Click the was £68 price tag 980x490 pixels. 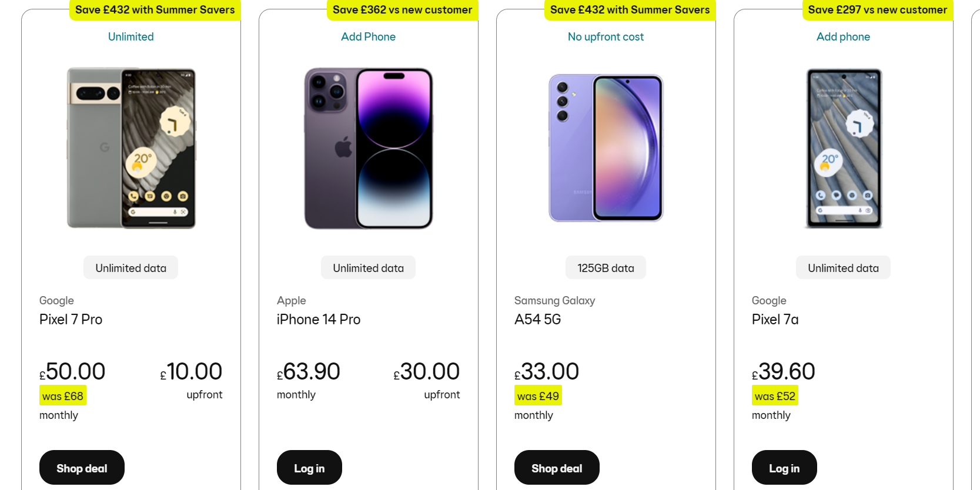(x=63, y=396)
